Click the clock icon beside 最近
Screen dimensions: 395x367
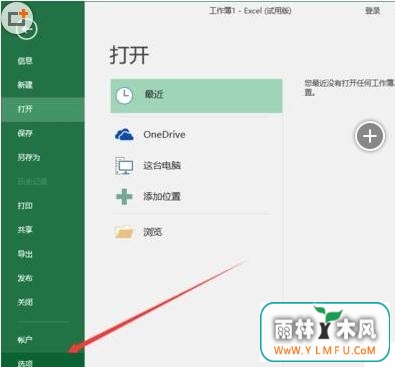click(x=124, y=96)
